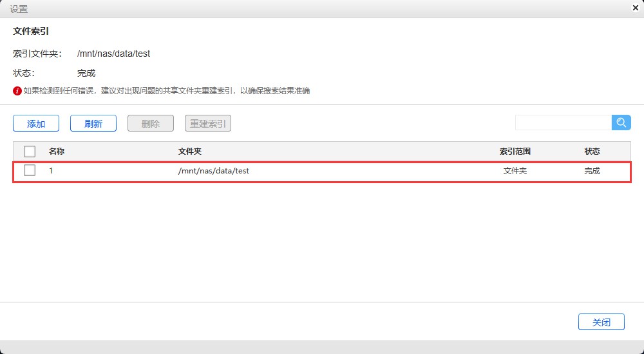Viewport: 644px width, 354px height.
Task: Click the 状态 column header
Action: coord(592,152)
